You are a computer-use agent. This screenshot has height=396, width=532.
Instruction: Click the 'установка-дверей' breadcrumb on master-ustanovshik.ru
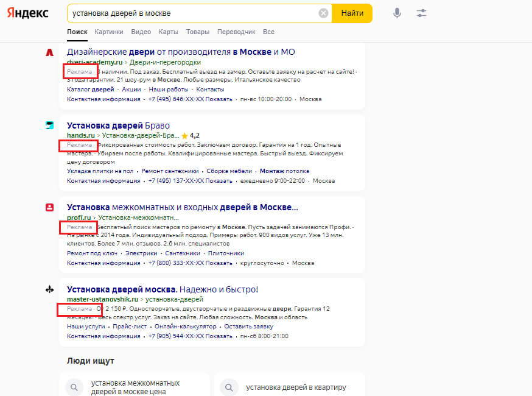tap(174, 299)
